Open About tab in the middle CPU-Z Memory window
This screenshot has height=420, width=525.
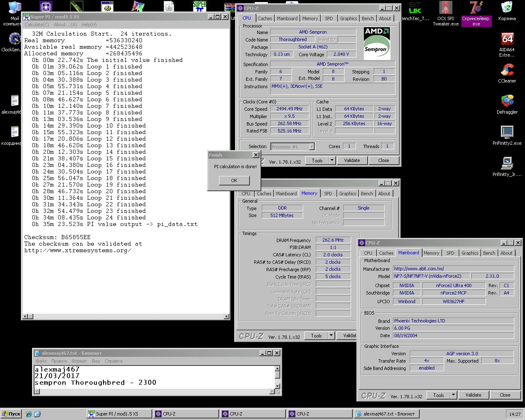point(384,194)
